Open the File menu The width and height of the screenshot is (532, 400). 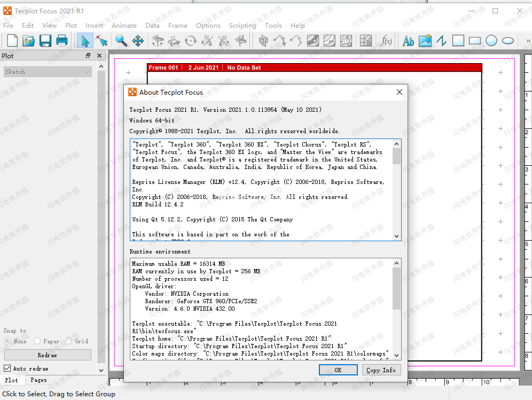point(8,26)
